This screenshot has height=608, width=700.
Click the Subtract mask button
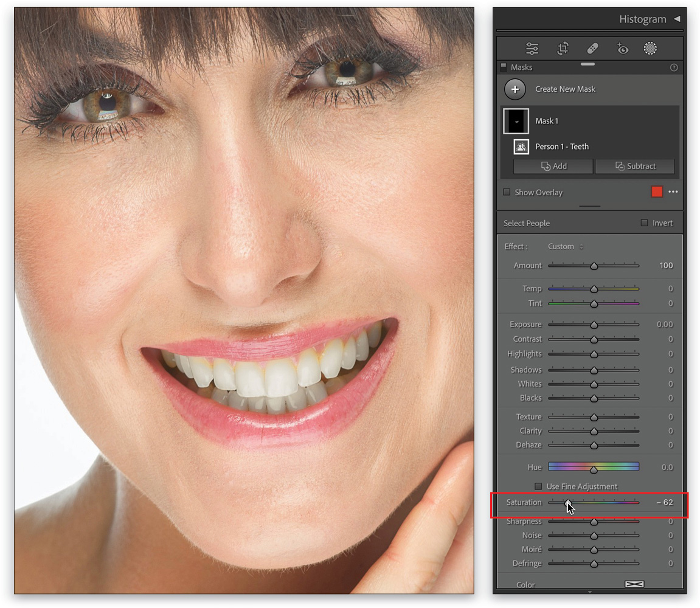[x=634, y=166]
